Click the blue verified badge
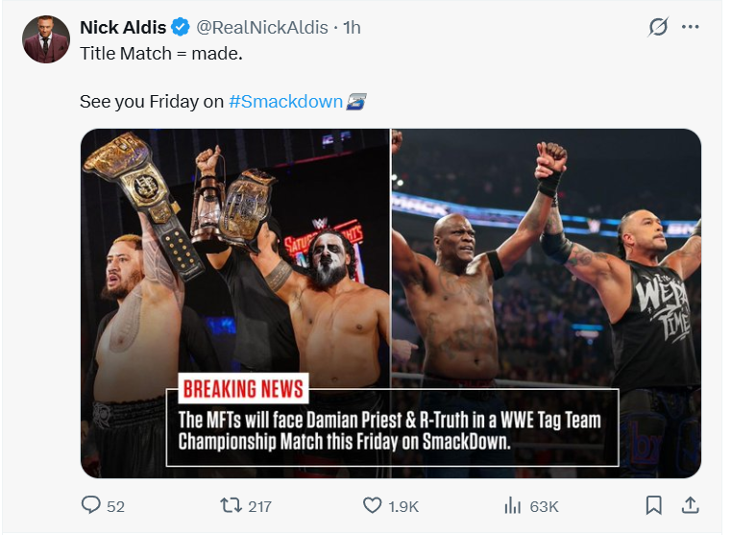 coord(181,28)
